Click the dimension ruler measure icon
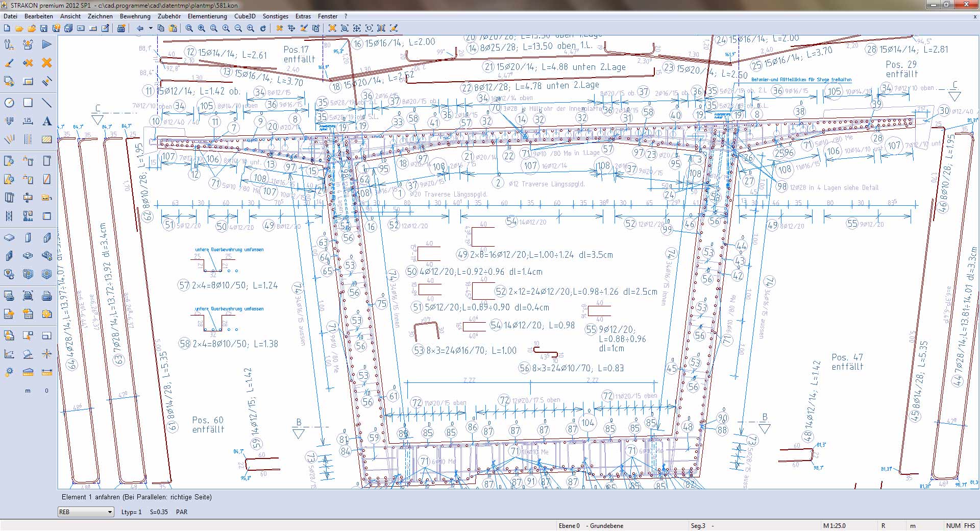This screenshot has width=980, height=531. (x=47, y=372)
